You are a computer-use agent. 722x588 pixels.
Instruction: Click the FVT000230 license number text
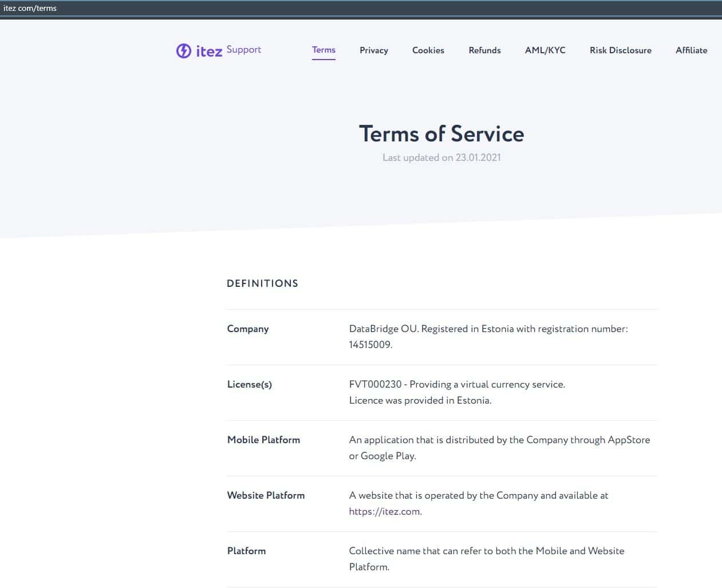pyautogui.click(x=375, y=384)
